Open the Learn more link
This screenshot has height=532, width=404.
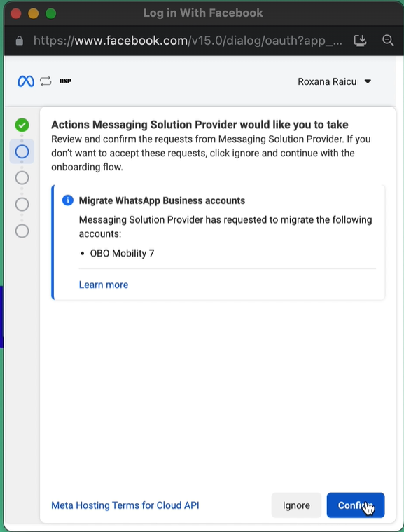(104, 285)
